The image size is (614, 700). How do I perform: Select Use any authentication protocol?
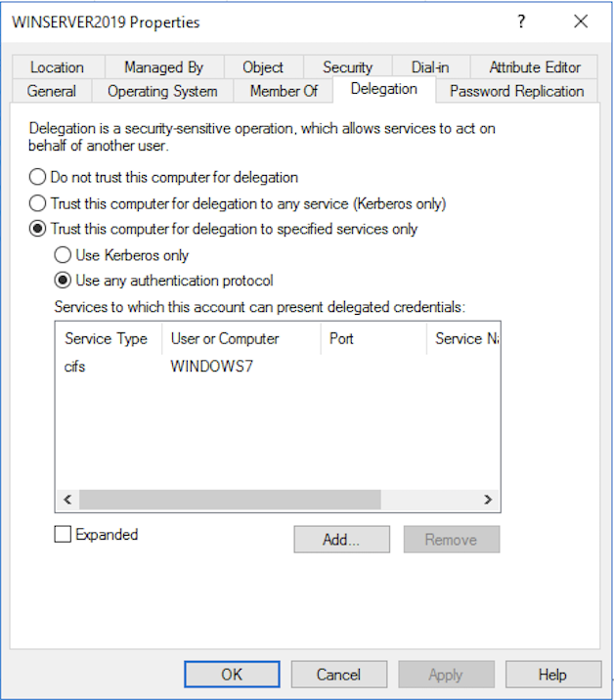(163, 281)
